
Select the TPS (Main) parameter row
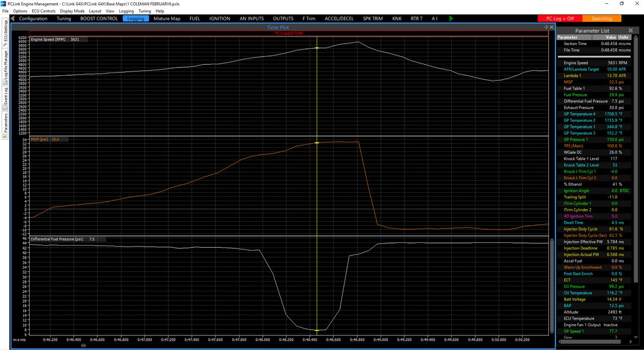pos(594,146)
